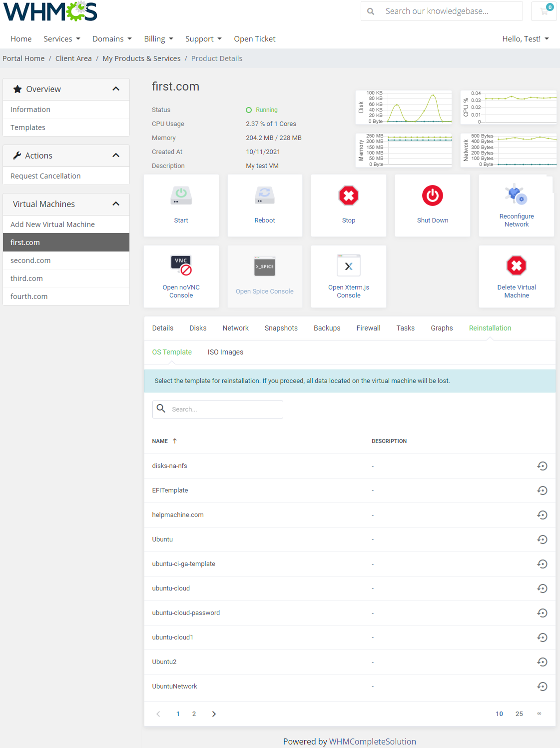
Task: Switch to the Tasks tab
Action: tap(406, 328)
